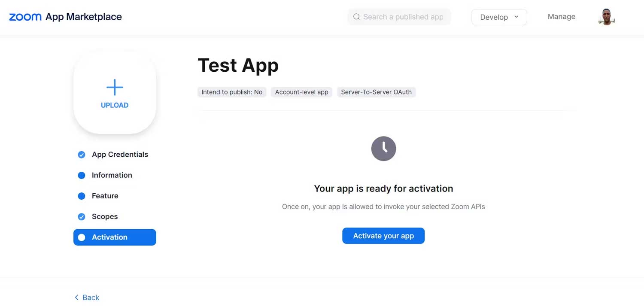Select the Information step

pos(112,175)
